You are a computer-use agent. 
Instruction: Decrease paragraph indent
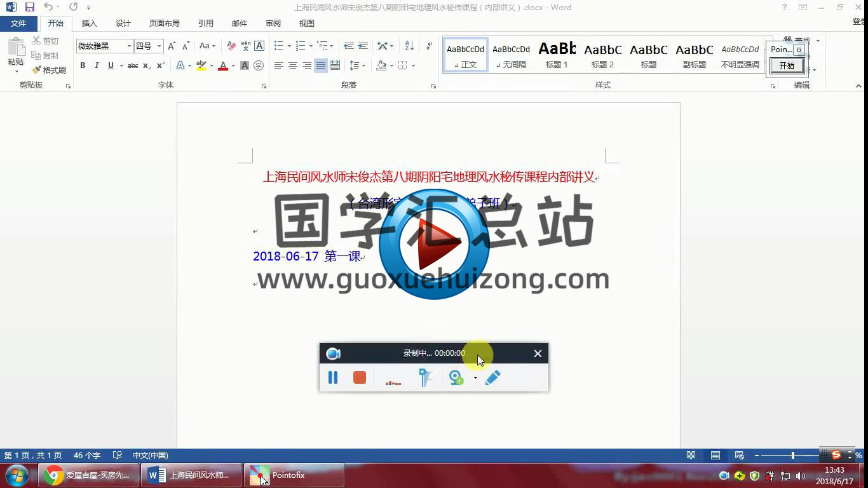[x=349, y=46]
